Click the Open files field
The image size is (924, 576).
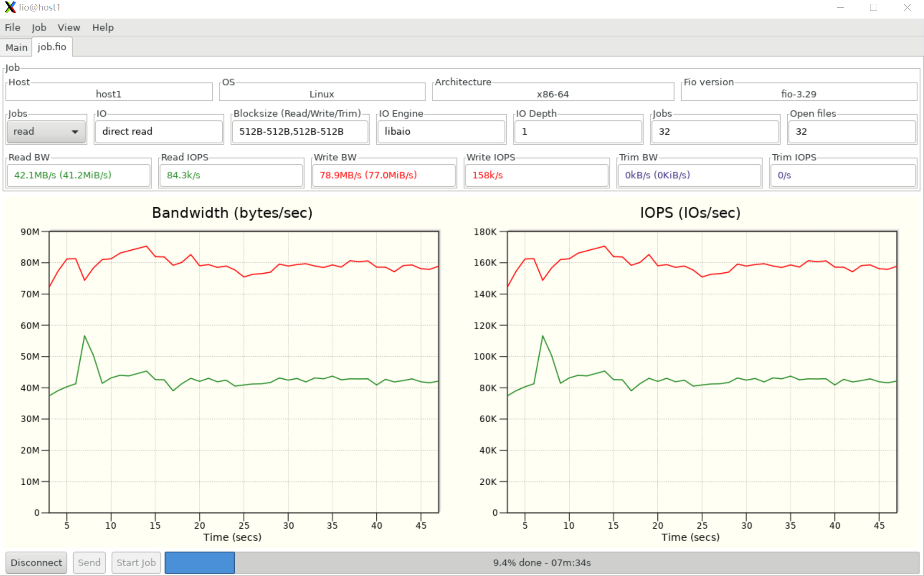pos(851,131)
